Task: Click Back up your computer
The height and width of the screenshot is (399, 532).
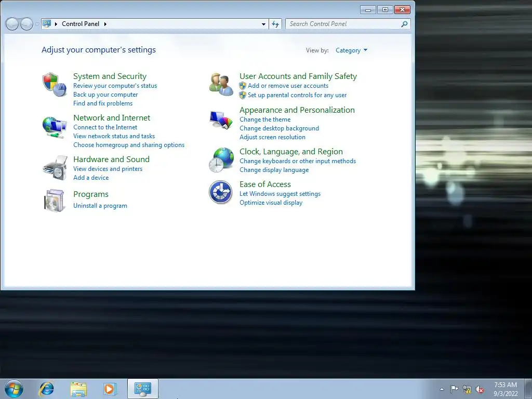Action: (105, 95)
